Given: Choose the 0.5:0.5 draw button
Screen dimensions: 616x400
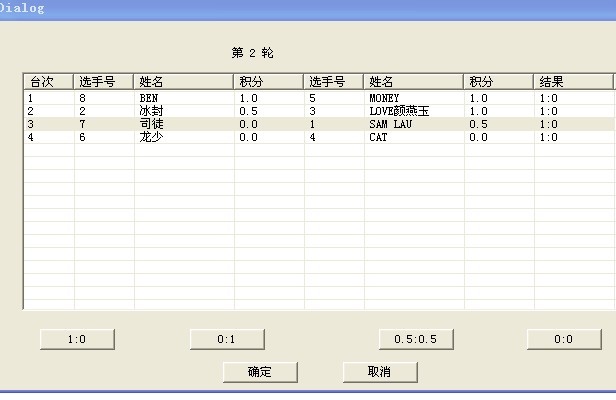Looking at the screenshot, I should (416, 339).
